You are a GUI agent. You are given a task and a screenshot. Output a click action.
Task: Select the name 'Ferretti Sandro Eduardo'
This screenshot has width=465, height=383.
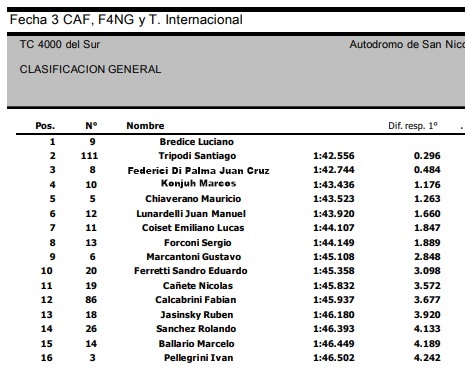[x=191, y=271]
